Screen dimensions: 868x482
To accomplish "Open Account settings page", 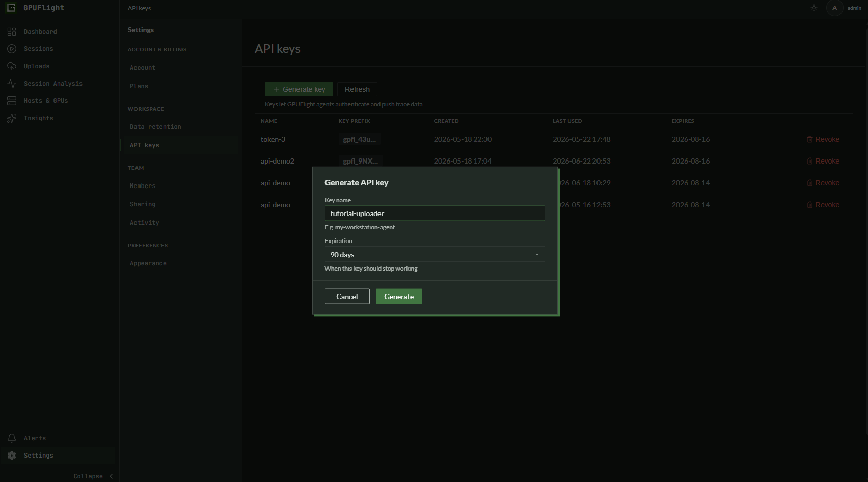I will [143, 68].
